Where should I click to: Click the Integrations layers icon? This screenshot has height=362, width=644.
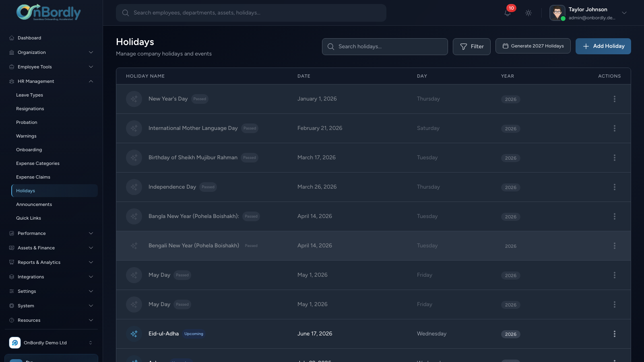tap(12, 277)
